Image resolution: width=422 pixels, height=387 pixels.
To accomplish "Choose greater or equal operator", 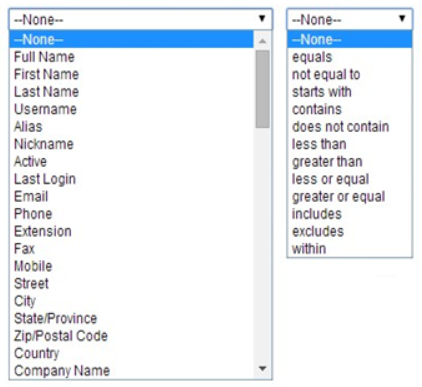I will 350,196.
